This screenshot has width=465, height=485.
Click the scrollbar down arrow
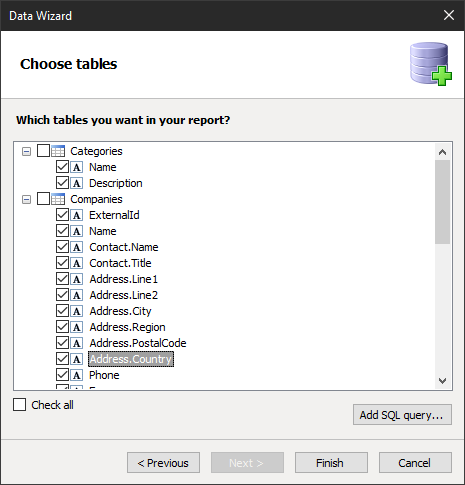[442, 380]
